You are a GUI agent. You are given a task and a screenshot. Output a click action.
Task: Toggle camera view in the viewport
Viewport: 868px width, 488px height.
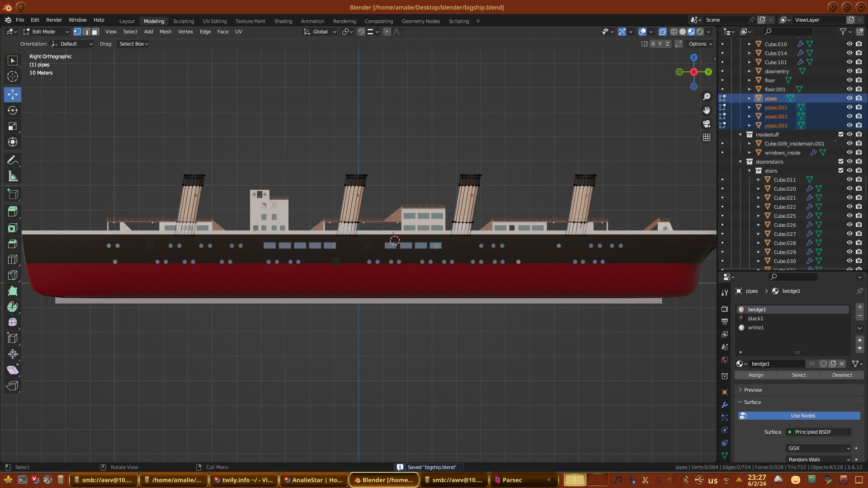coord(707,124)
